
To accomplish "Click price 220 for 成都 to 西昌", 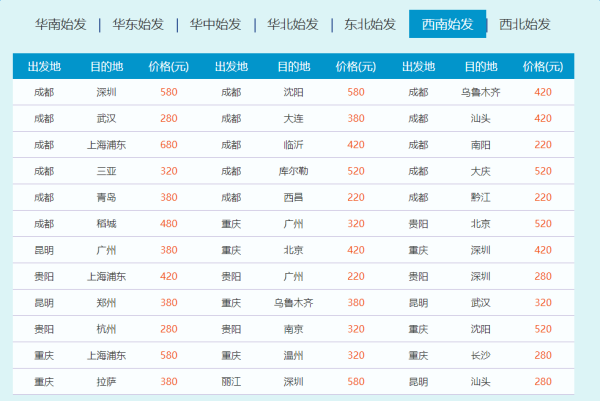I will pos(356,197).
